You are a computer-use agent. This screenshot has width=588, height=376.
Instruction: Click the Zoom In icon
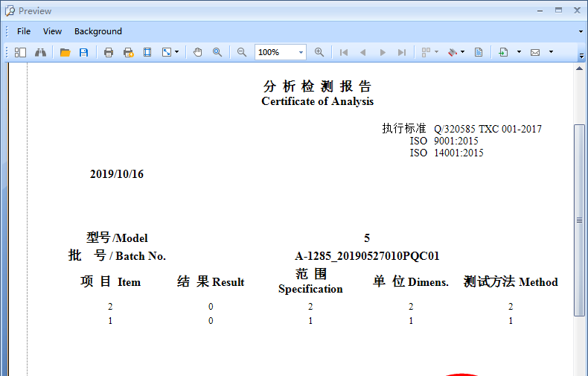[319, 52]
